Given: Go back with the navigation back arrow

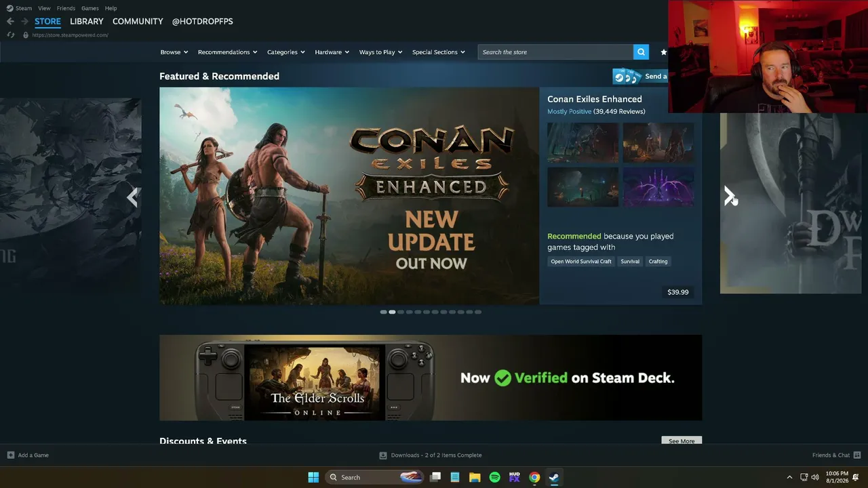Looking at the screenshot, I should [10, 22].
